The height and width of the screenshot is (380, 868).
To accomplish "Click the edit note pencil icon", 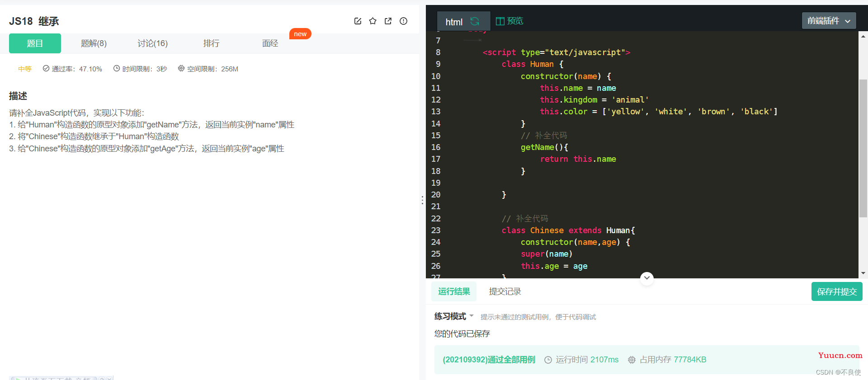I will coord(358,21).
